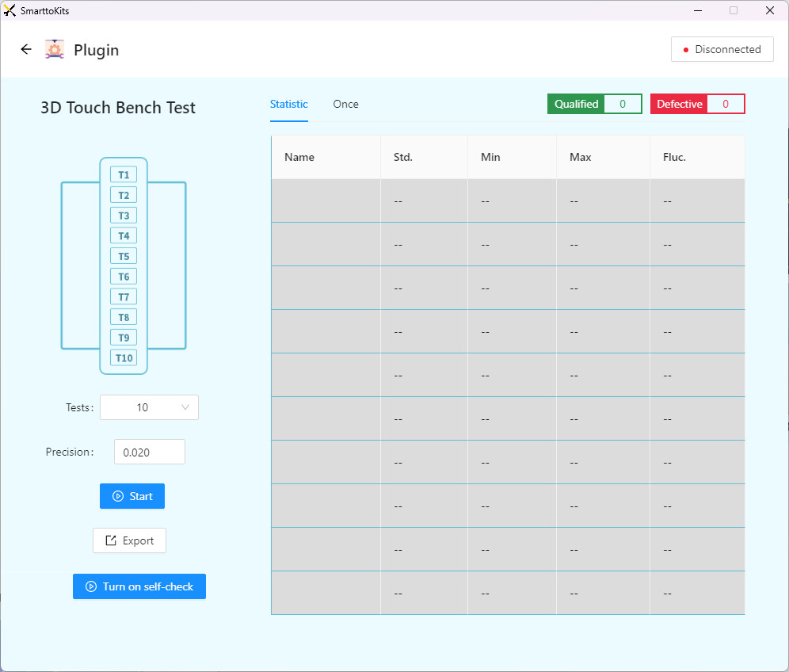Select test point T6
The image size is (789, 672).
(124, 277)
